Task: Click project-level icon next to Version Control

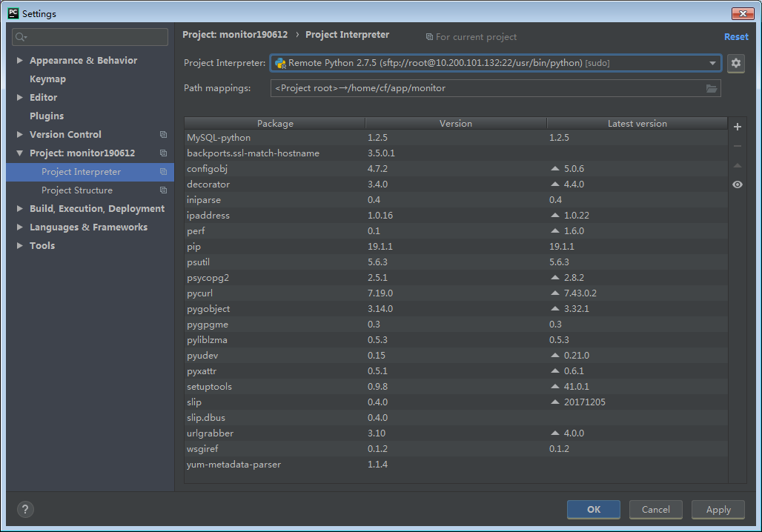Action: 164,135
